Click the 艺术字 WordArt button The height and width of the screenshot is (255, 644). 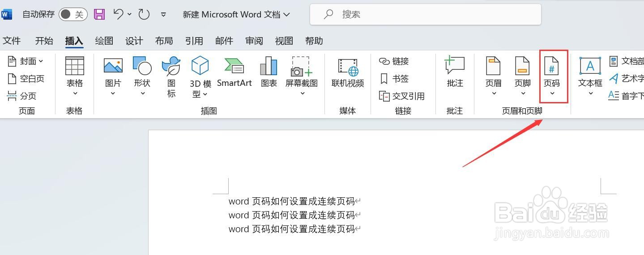pos(626,79)
